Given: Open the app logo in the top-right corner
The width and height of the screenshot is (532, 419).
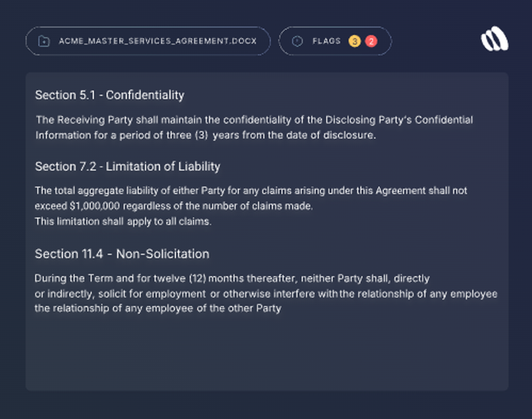Looking at the screenshot, I should [x=495, y=39].
